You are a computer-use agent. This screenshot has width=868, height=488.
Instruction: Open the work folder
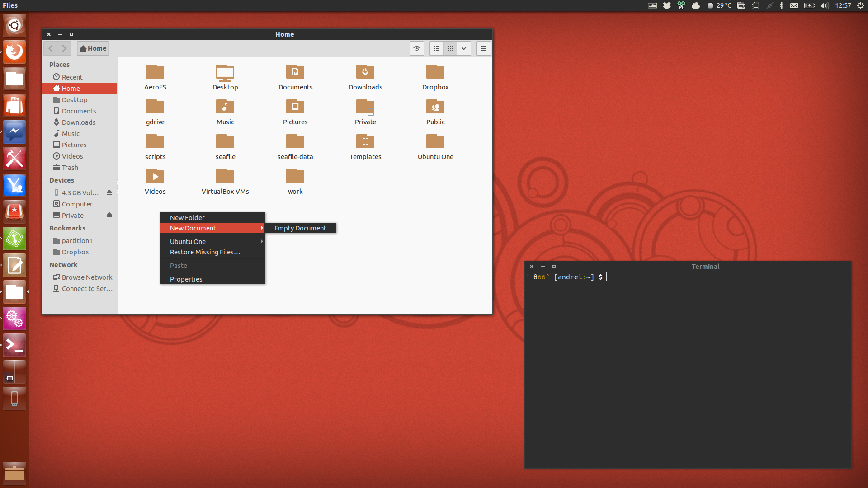click(x=295, y=177)
